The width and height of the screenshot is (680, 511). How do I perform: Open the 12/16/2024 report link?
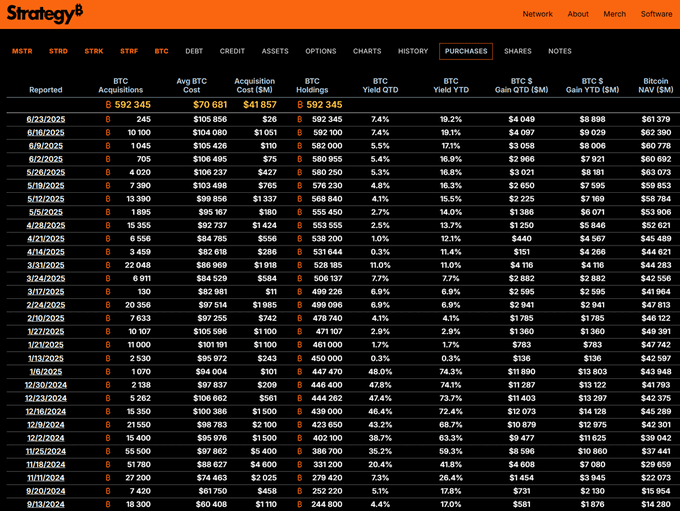point(46,412)
